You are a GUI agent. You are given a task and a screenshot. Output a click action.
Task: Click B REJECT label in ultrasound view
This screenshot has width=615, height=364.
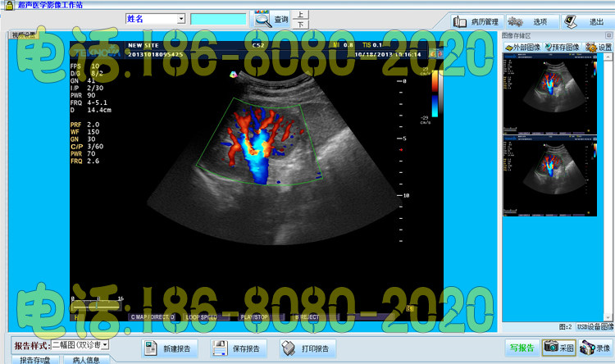(307, 317)
